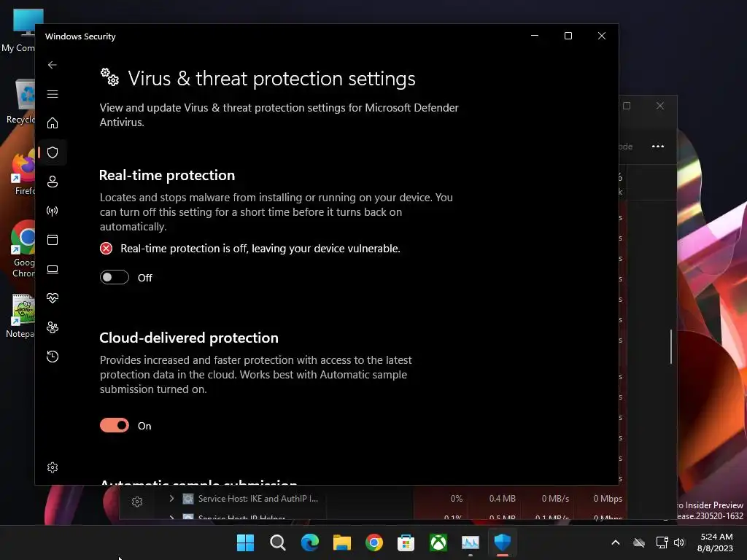The width and height of the screenshot is (747, 560).
Task: Open Task Manager settings gear icon
Action: pos(137,502)
